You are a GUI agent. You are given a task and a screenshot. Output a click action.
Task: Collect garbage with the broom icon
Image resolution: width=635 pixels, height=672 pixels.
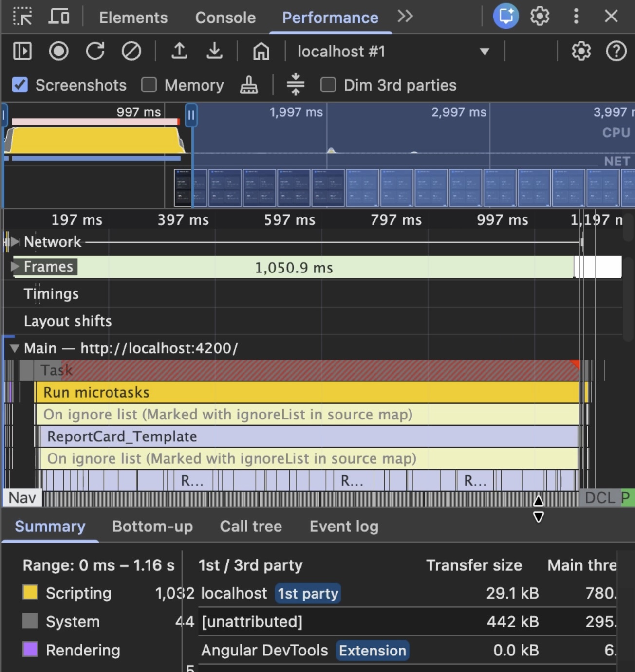pos(249,85)
